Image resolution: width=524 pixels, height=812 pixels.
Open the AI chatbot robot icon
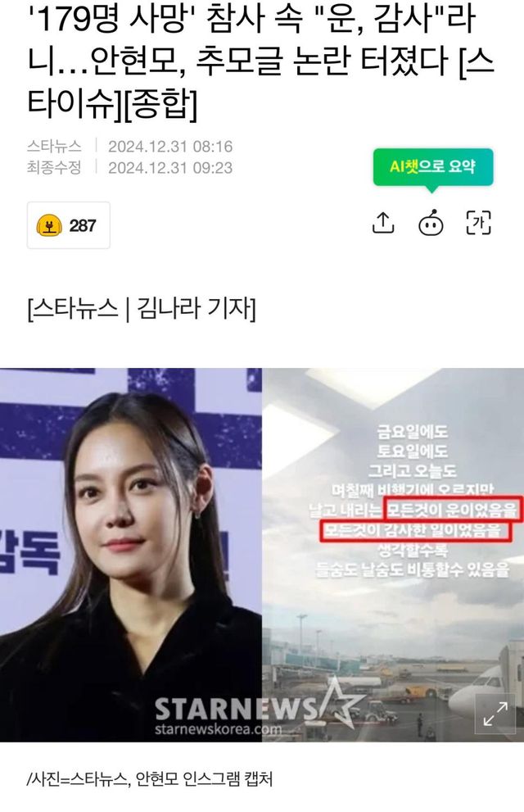click(431, 223)
